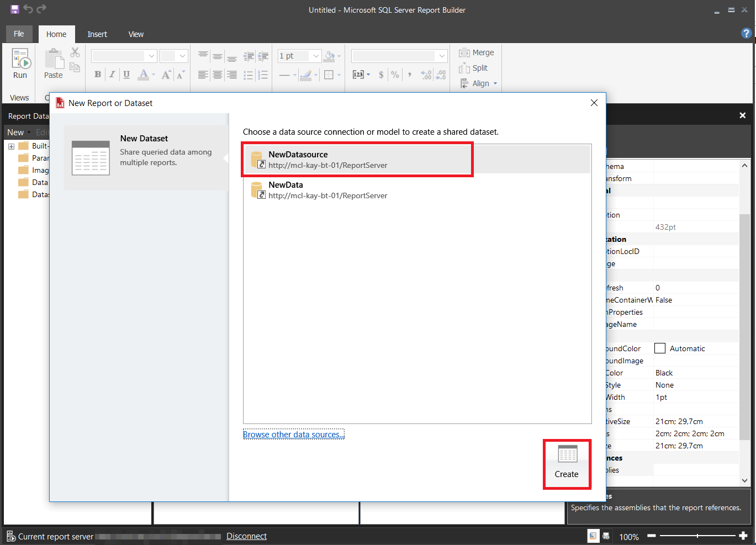Screen dimensions: 756x545
Task: Align paragraph left
Action: pyautogui.click(x=203, y=75)
